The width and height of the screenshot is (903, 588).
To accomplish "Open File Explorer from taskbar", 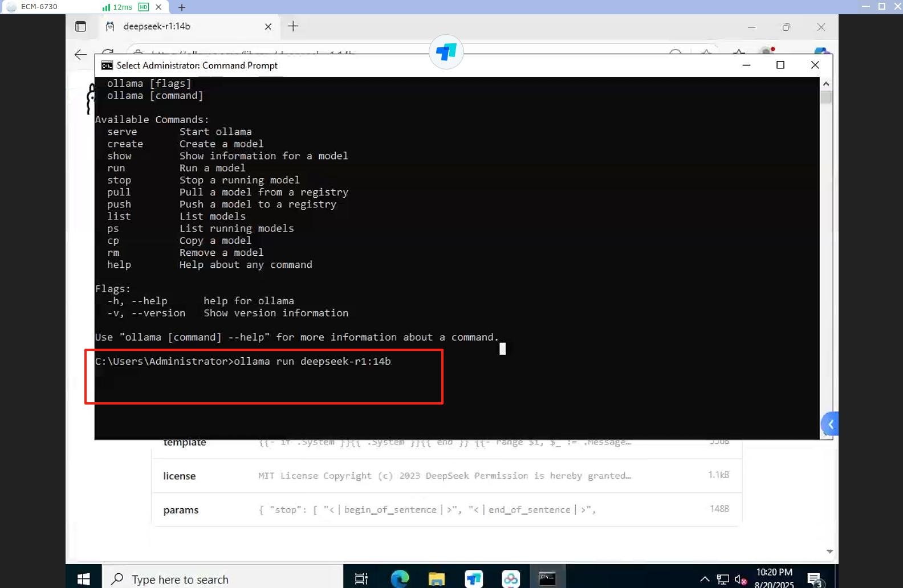I will [x=437, y=579].
